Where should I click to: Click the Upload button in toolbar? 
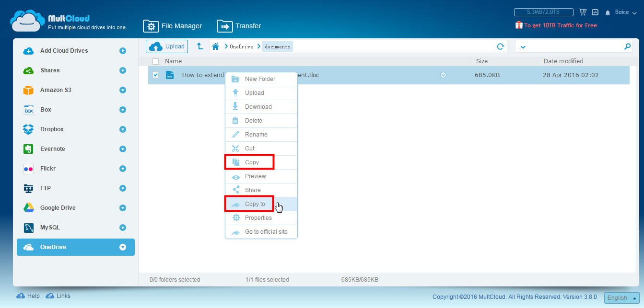tap(167, 46)
